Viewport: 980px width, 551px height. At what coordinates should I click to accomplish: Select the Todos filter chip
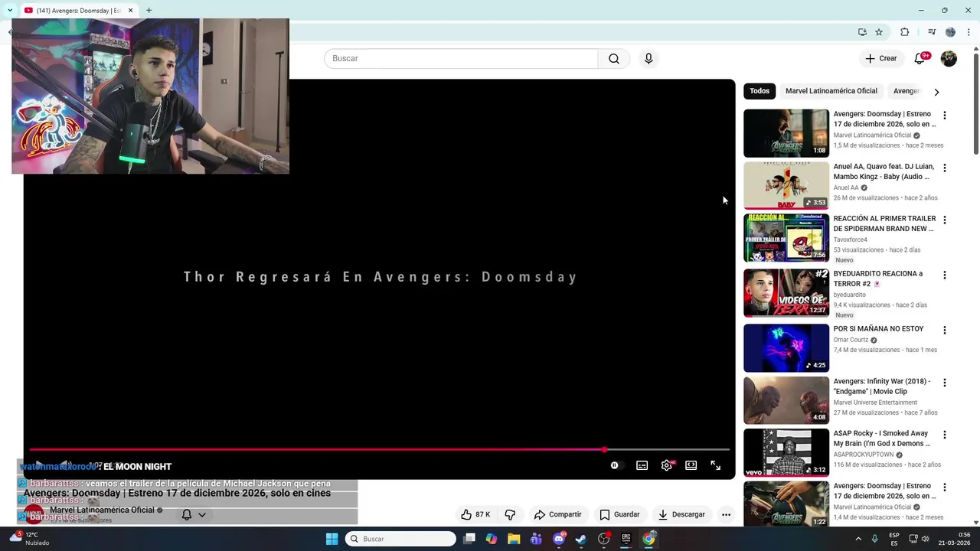point(759,91)
